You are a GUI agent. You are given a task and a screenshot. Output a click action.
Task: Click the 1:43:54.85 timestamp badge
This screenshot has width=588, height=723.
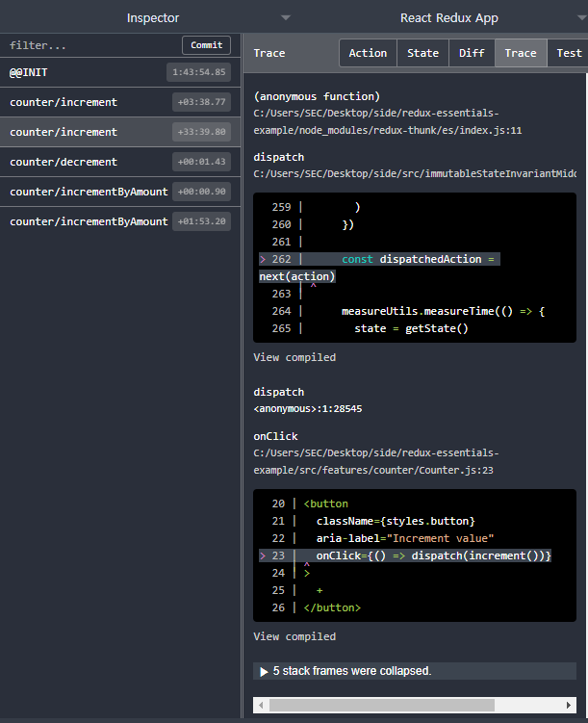pyautogui.click(x=198, y=72)
